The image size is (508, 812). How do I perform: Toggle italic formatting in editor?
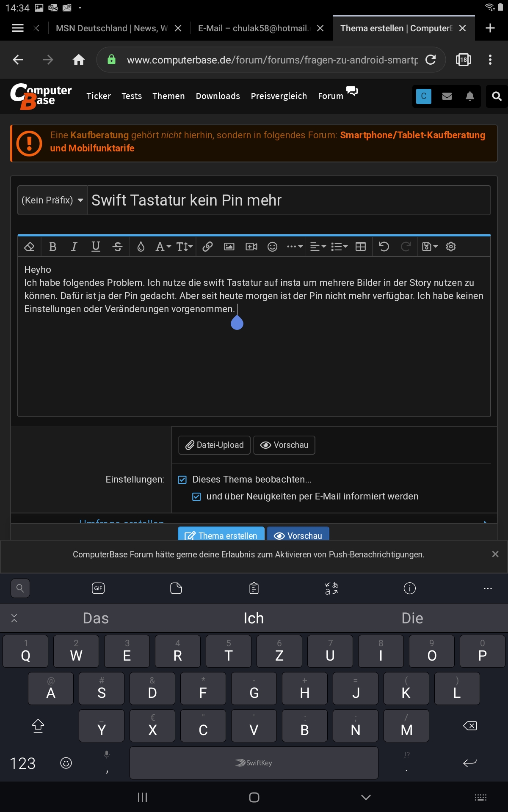coord(74,247)
